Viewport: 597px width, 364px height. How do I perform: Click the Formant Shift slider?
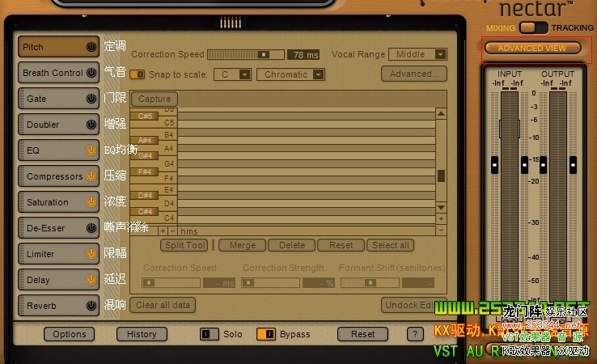(x=370, y=282)
